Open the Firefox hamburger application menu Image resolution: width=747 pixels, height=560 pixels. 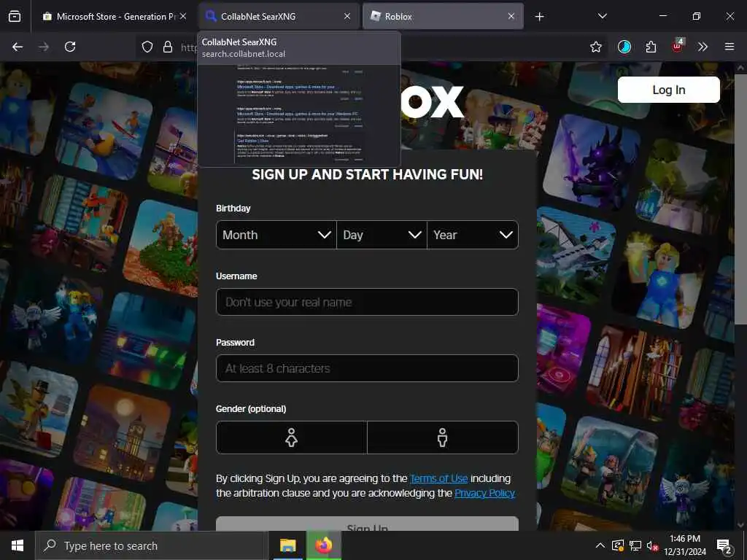[729, 47]
